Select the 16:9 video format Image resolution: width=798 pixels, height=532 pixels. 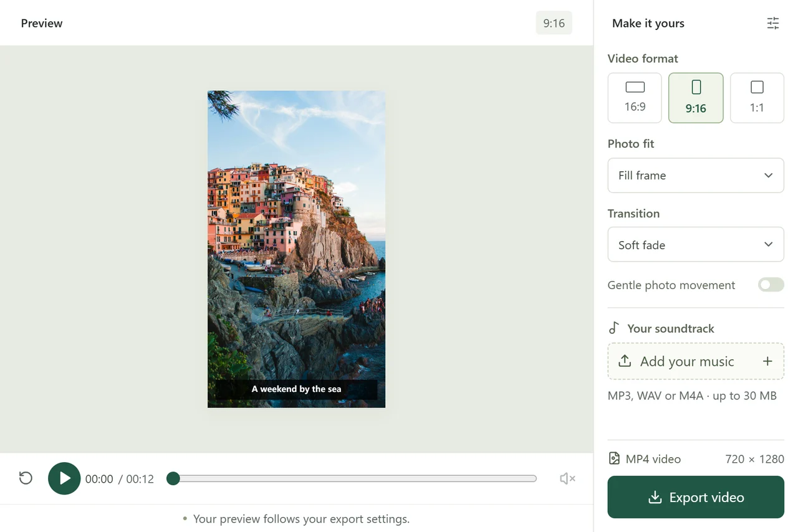click(635, 98)
